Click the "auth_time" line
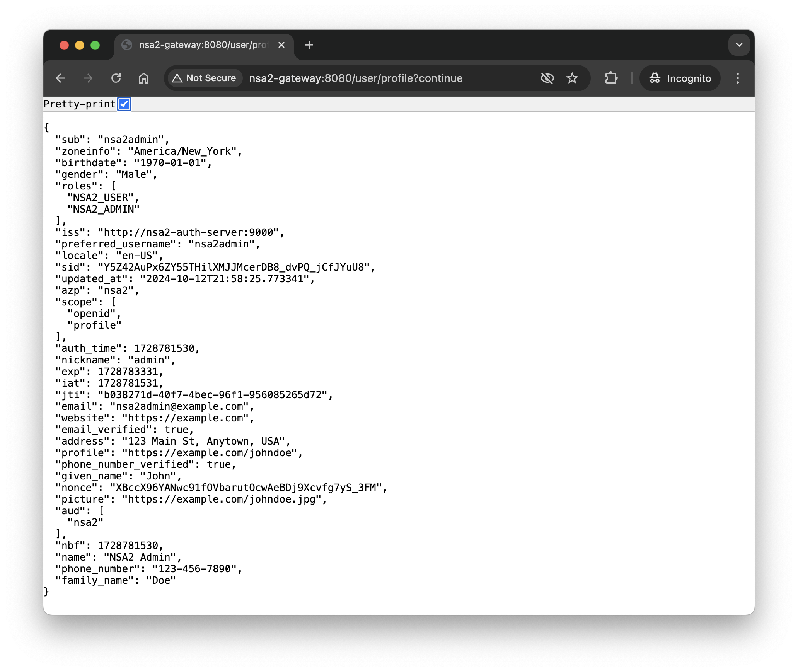Image resolution: width=798 pixels, height=672 pixels. click(x=128, y=348)
